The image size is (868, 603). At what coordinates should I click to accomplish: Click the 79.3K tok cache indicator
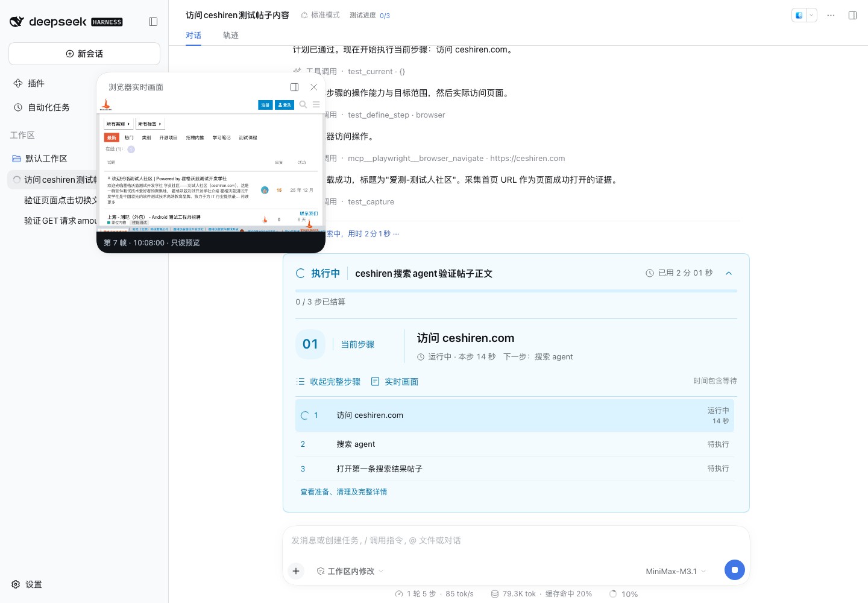(x=541, y=594)
